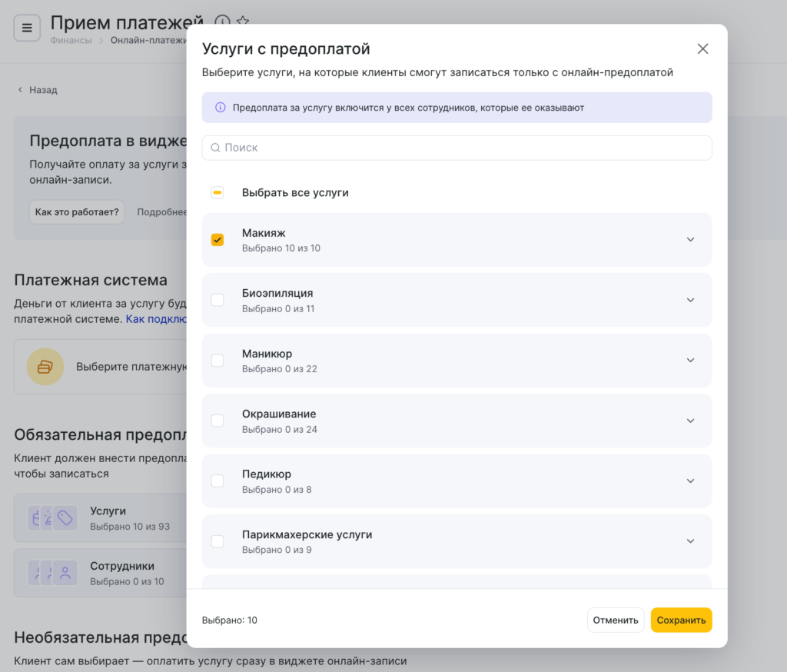
Task: Uncheck the Макияж category checkbox
Action: coord(218,240)
